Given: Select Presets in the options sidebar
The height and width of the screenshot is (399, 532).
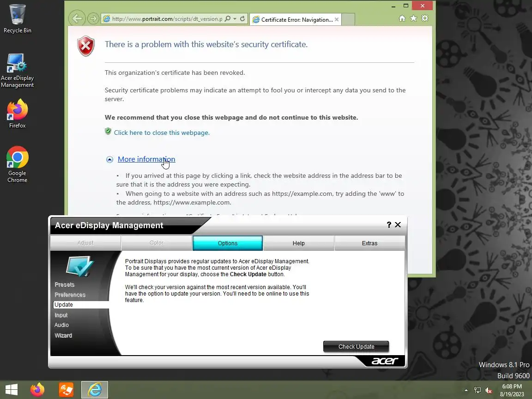Looking at the screenshot, I should coord(65,284).
